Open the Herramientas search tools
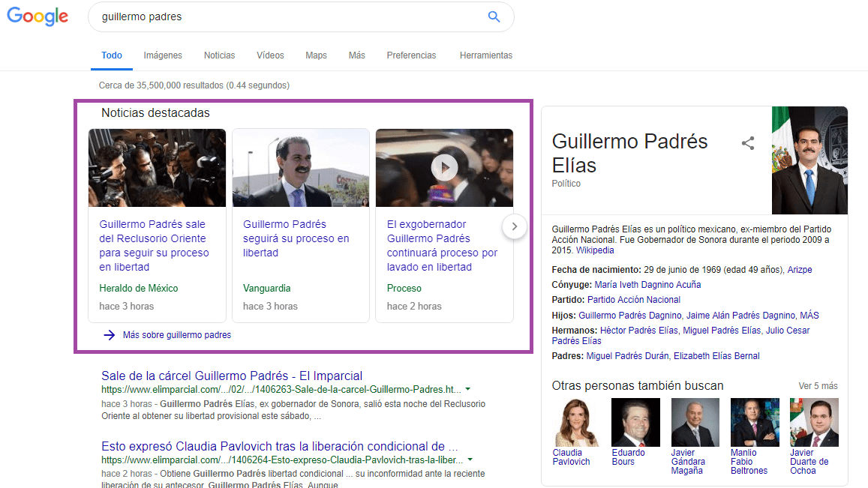868x488 pixels. coord(485,55)
